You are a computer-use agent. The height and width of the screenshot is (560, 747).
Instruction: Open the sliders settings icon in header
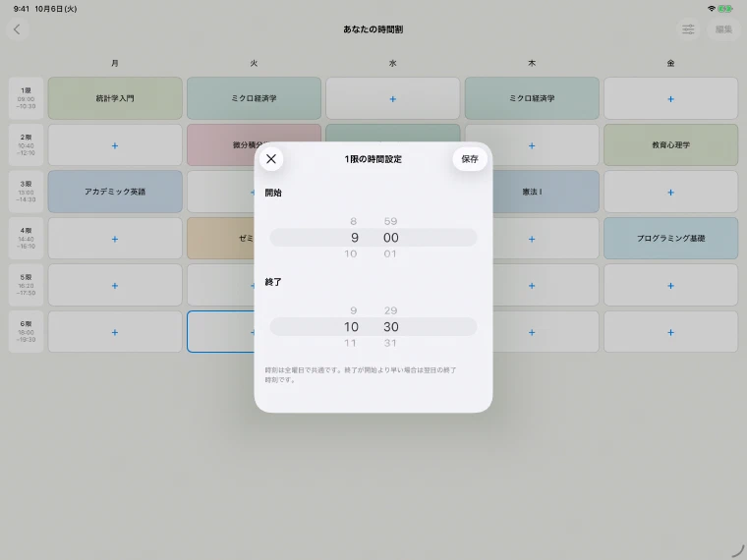(688, 29)
